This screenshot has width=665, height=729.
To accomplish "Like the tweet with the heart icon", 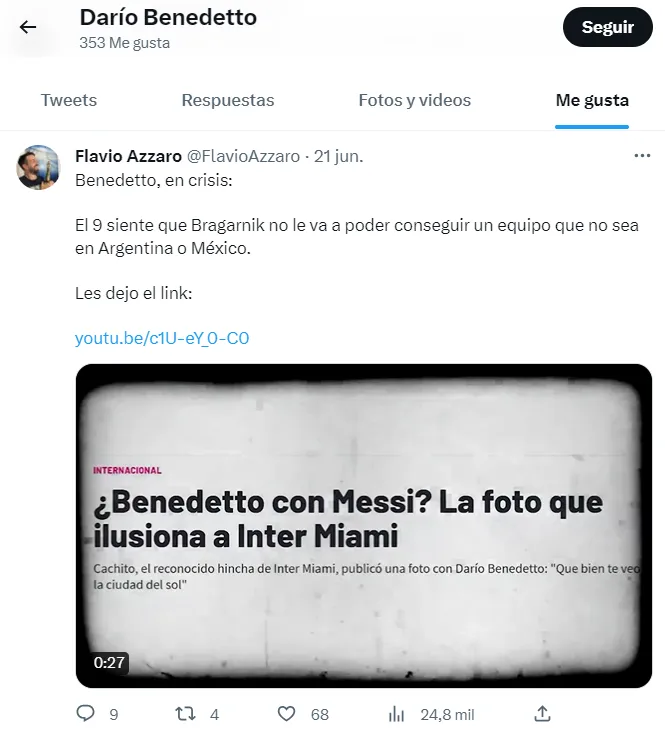I will tap(286, 714).
